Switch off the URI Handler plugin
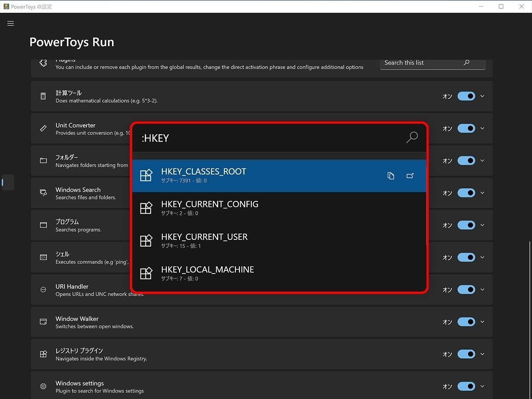The width and height of the screenshot is (532, 399). point(466,289)
